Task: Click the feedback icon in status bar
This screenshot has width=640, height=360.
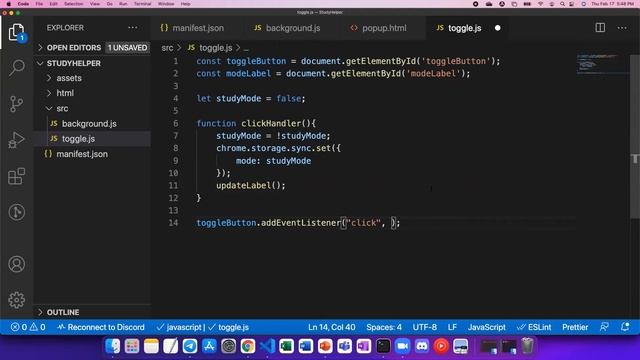Action: click(x=604, y=327)
